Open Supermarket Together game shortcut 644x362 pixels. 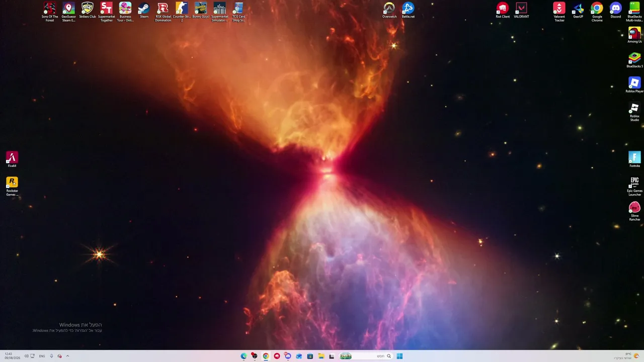click(x=106, y=12)
